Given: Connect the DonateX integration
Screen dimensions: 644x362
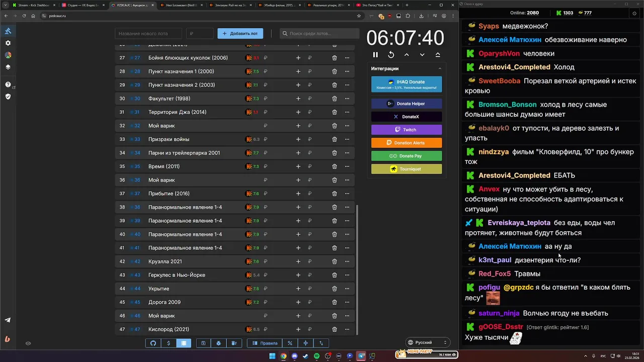Looking at the screenshot, I should pyautogui.click(x=407, y=117).
